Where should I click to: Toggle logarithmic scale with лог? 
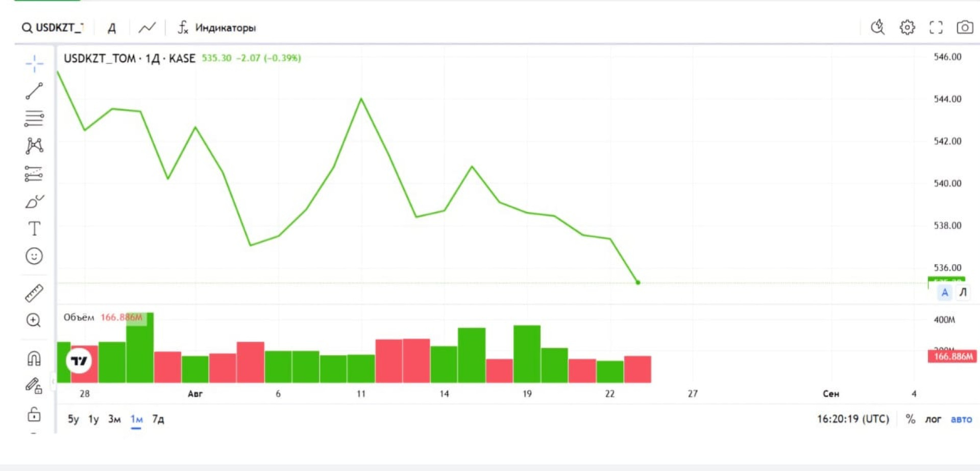933,419
